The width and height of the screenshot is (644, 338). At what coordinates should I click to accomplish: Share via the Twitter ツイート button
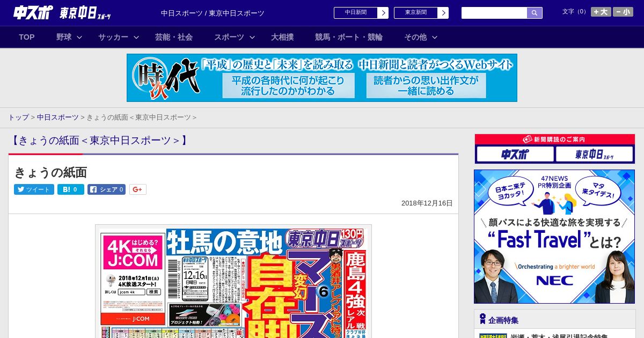click(34, 189)
